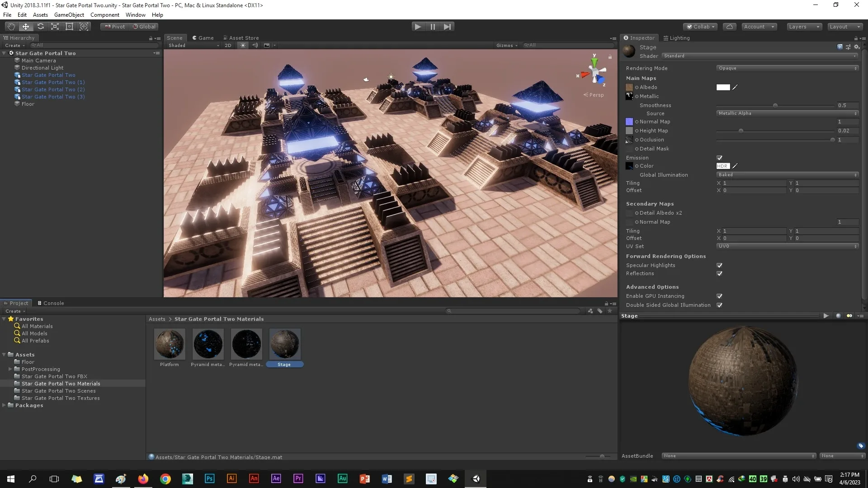Search by label in Project panel
This screenshot has width=868, height=488.
tap(600, 311)
